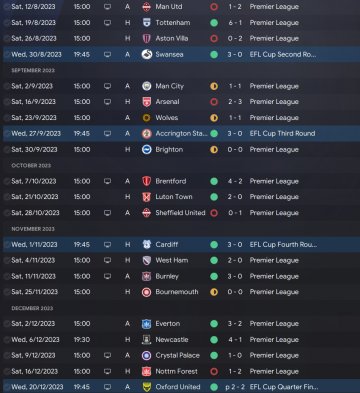Open EFL Cup Third Round competition link

(x=282, y=134)
